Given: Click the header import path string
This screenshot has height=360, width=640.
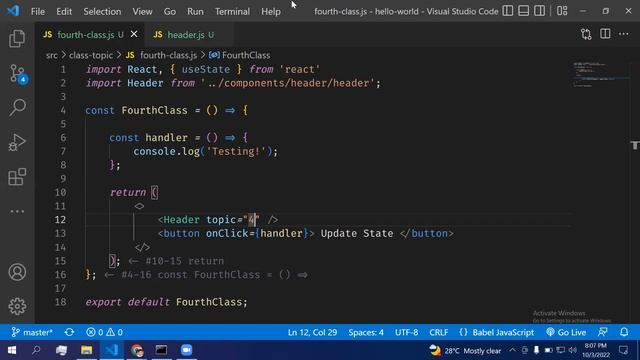Looking at the screenshot, I should click(x=288, y=83).
